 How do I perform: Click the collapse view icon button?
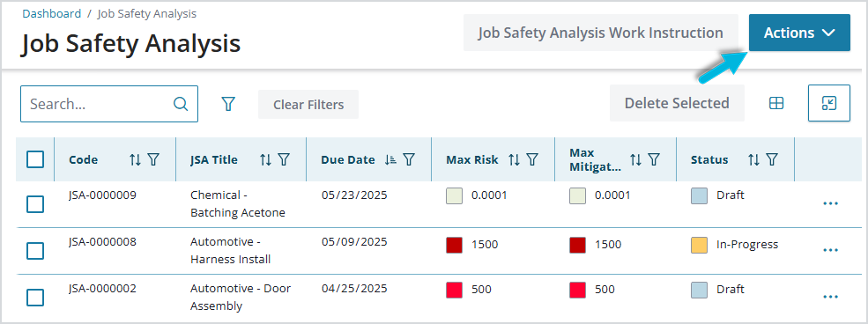(x=828, y=103)
